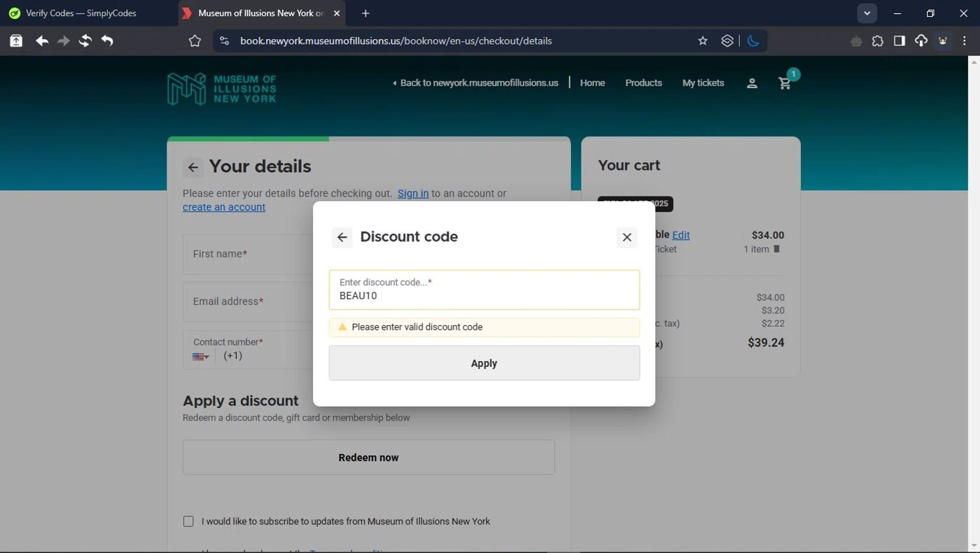980x553 pixels.
Task: Open the Products menu item
Action: pos(644,83)
